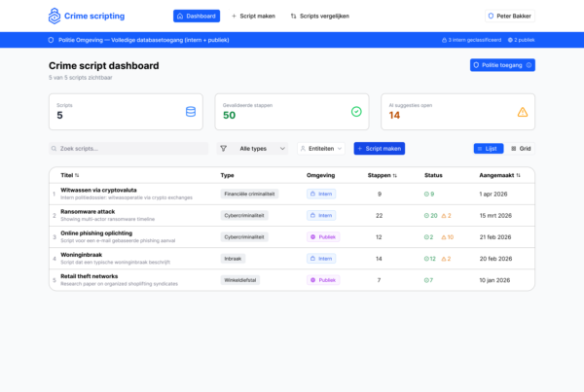Expand the Entiteiten dropdown

coord(321,149)
